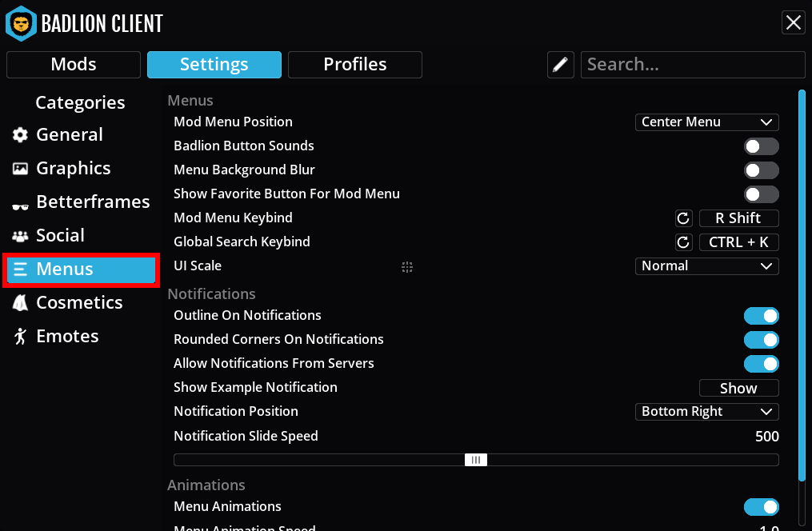The width and height of the screenshot is (812, 531).
Task: Open the General settings category
Action: point(69,134)
